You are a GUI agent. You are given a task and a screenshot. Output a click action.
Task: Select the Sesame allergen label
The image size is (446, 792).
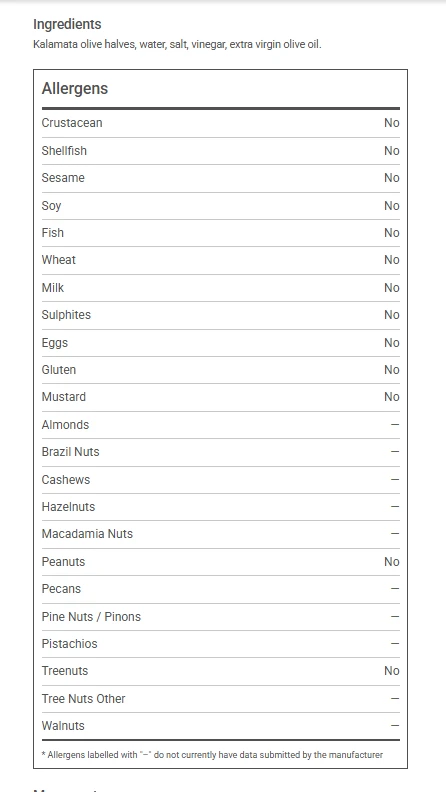(63, 178)
